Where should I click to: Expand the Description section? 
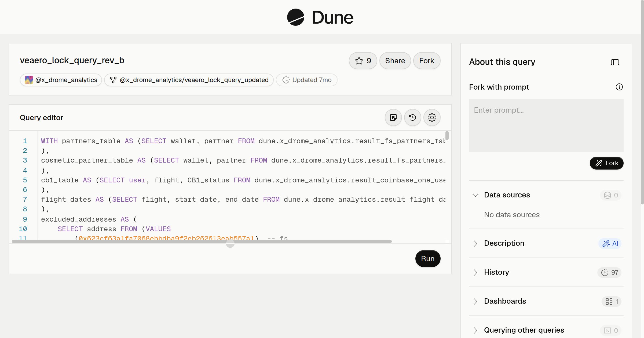point(475,243)
